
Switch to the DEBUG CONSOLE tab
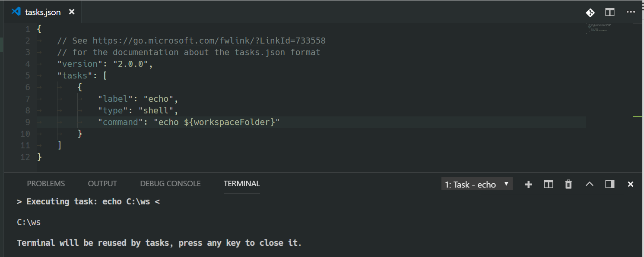[170, 183]
